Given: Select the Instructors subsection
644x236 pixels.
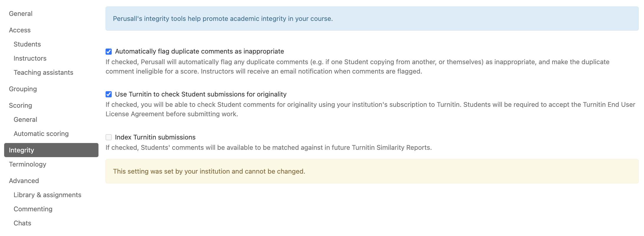Looking at the screenshot, I should (x=30, y=58).
